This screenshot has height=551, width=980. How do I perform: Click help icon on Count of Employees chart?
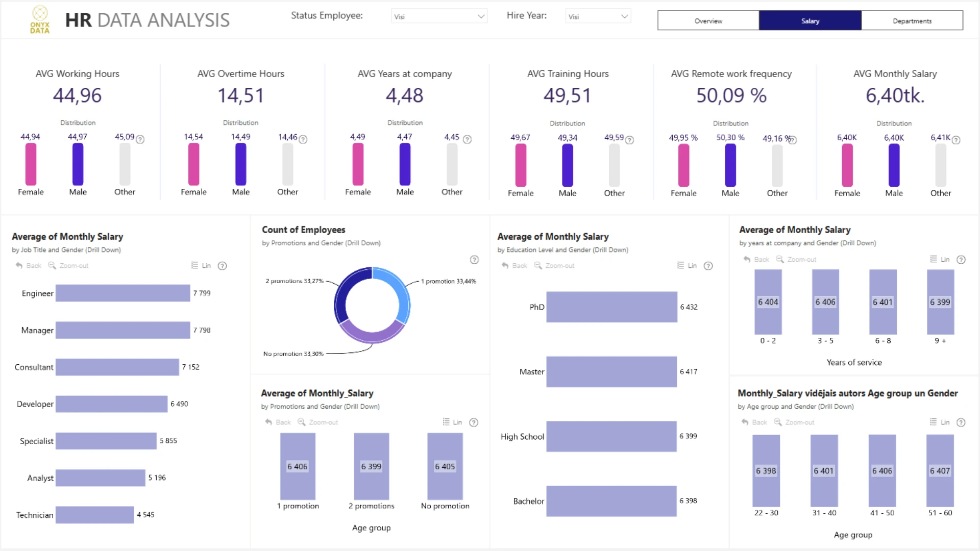tap(474, 260)
